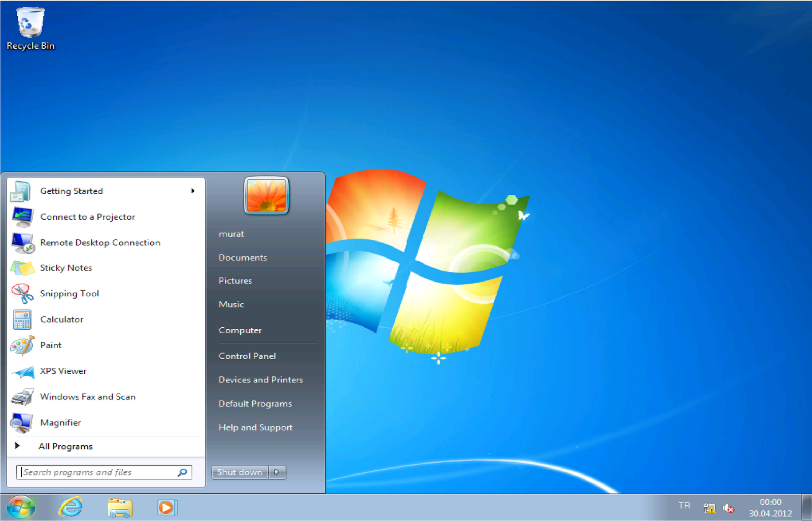
Task: Open Windows Media Player from the taskbar
Action: click(x=167, y=507)
